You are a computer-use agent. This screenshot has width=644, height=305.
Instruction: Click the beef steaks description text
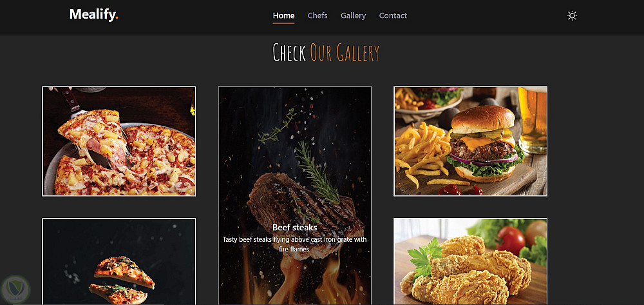[x=294, y=244]
